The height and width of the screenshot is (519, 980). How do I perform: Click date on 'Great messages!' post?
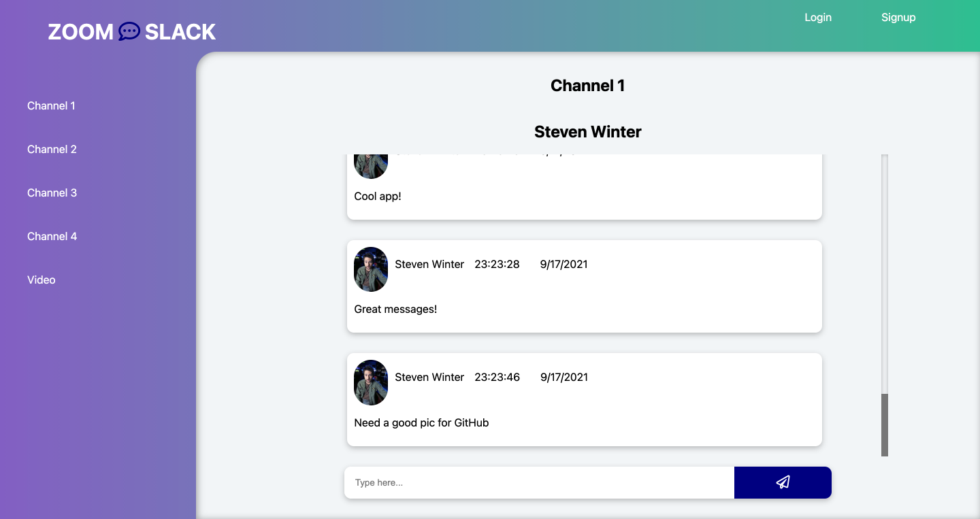[564, 264]
